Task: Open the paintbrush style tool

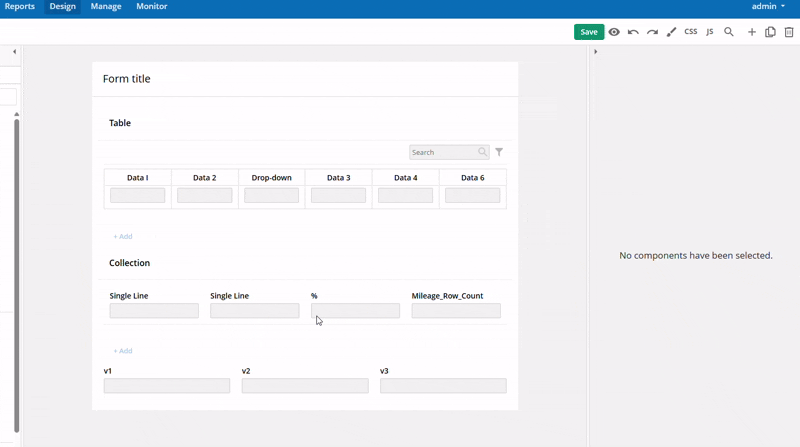Action: 671,32
